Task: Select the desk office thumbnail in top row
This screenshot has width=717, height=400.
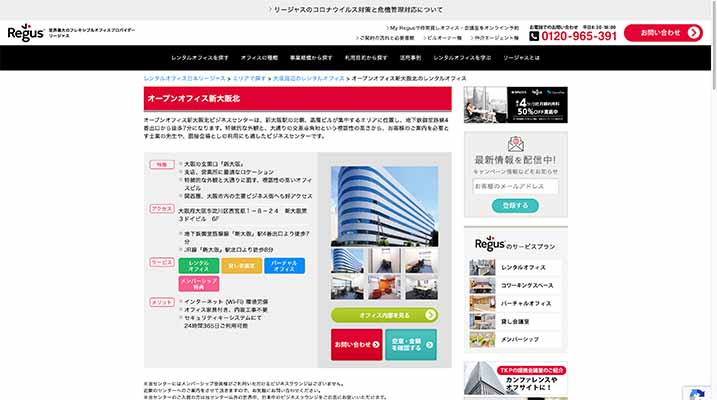Action: point(422,261)
